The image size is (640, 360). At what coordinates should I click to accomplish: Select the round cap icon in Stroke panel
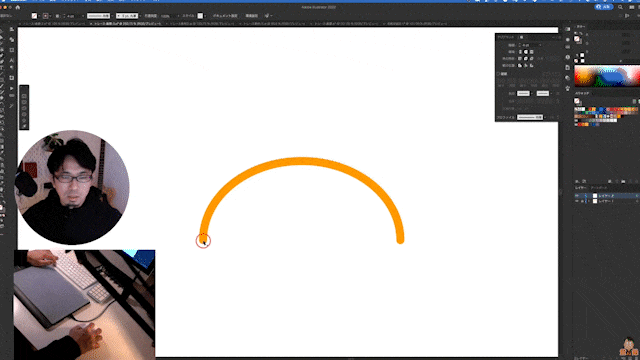click(526, 52)
